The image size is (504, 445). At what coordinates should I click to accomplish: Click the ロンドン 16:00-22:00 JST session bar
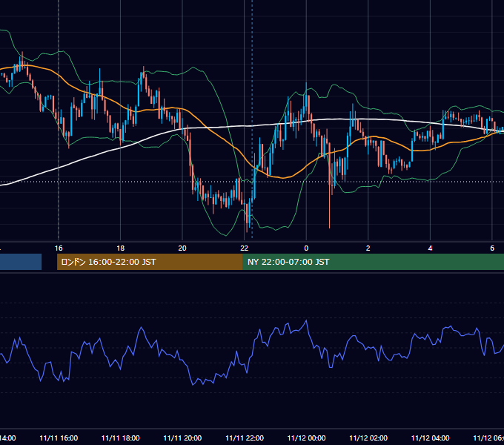150,262
